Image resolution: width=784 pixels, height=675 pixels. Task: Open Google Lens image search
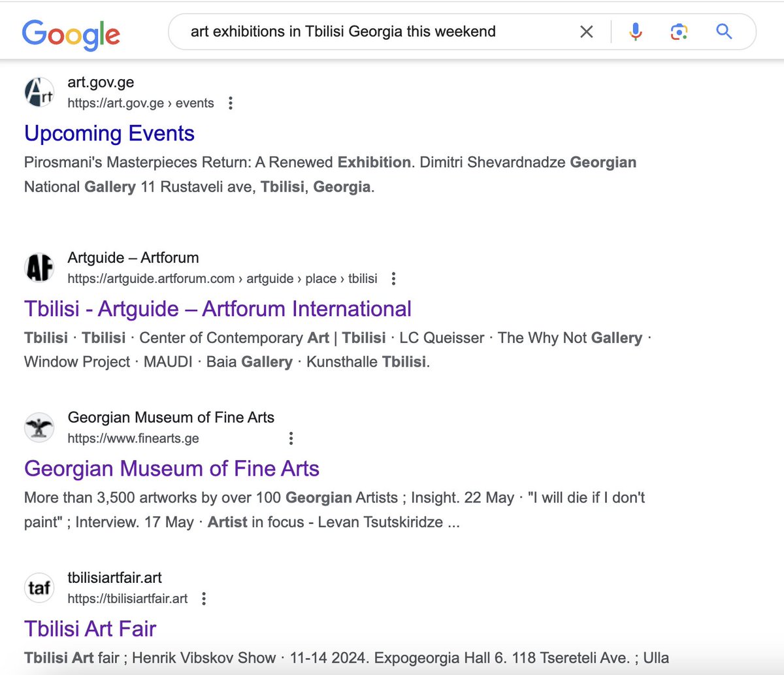(x=679, y=31)
